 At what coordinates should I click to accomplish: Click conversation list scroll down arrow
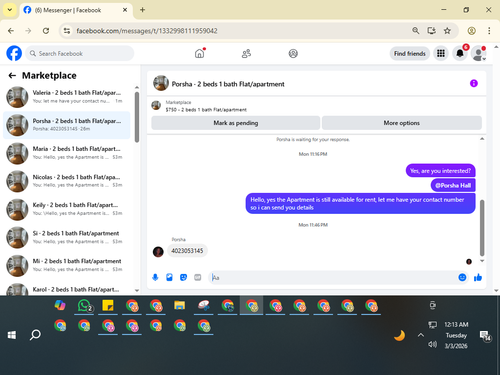[x=137, y=290]
